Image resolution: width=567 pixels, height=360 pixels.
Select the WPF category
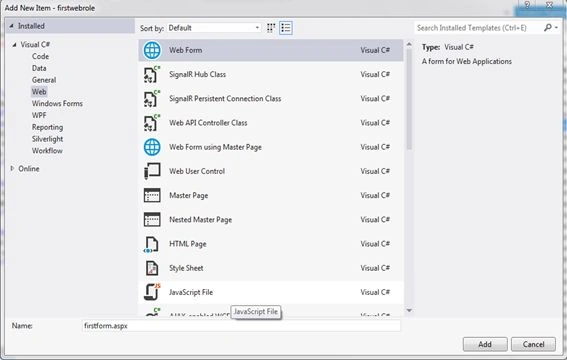pos(39,115)
